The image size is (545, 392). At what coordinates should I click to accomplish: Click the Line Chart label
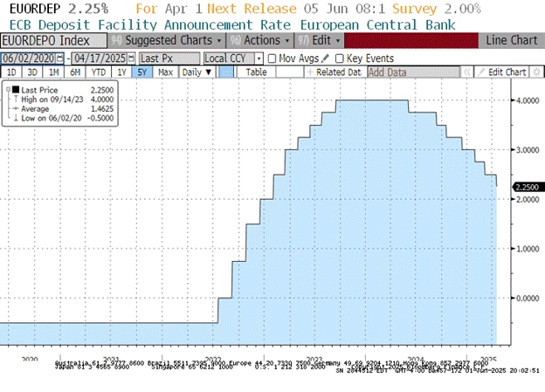[512, 41]
